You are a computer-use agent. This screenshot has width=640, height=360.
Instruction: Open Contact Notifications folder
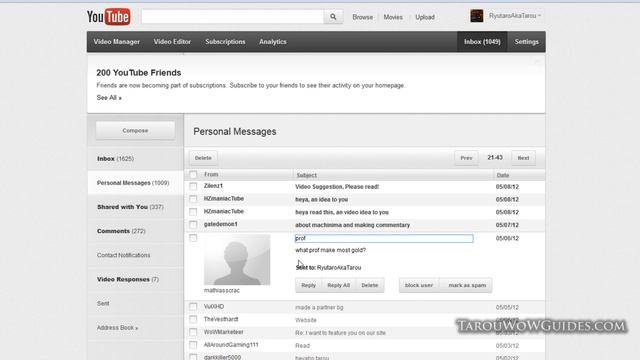coord(124,255)
